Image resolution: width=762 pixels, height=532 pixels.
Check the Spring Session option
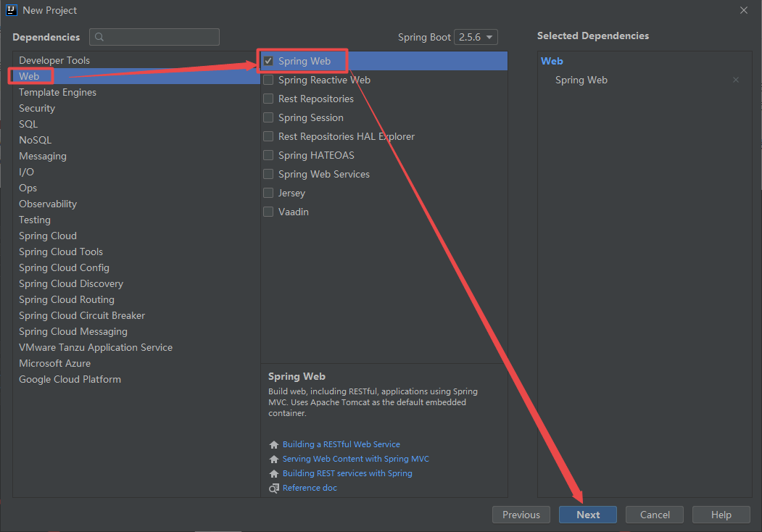pyautogui.click(x=268, y=117)
